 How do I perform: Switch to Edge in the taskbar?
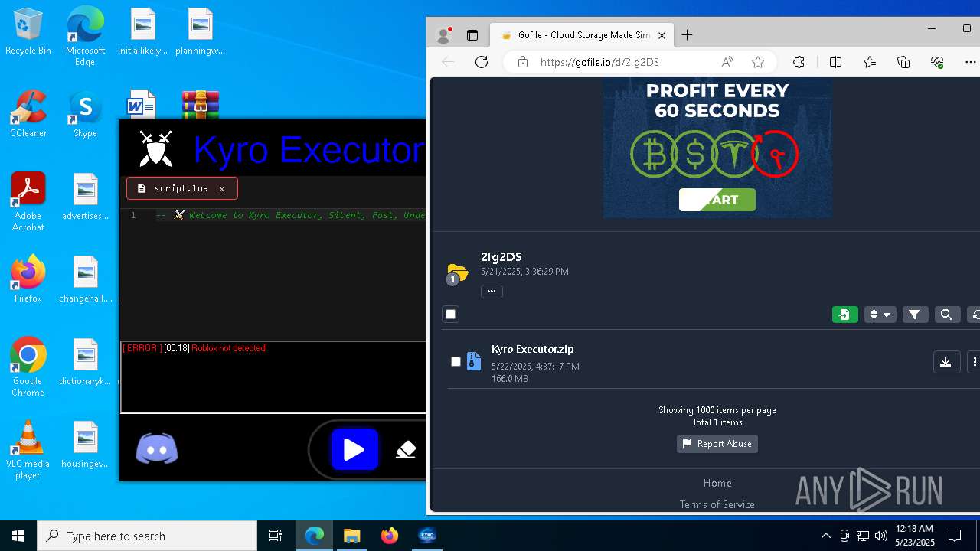coord(315,536)
